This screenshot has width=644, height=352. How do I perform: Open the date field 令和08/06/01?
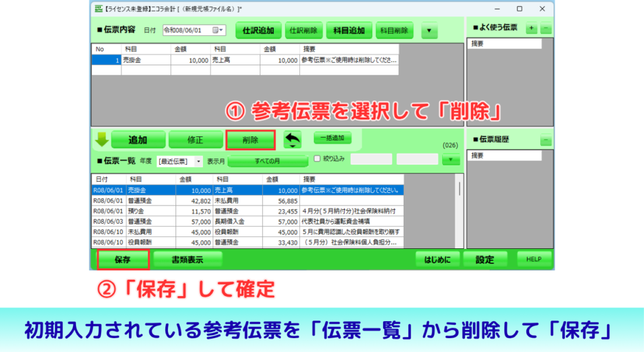coord(194,30)
